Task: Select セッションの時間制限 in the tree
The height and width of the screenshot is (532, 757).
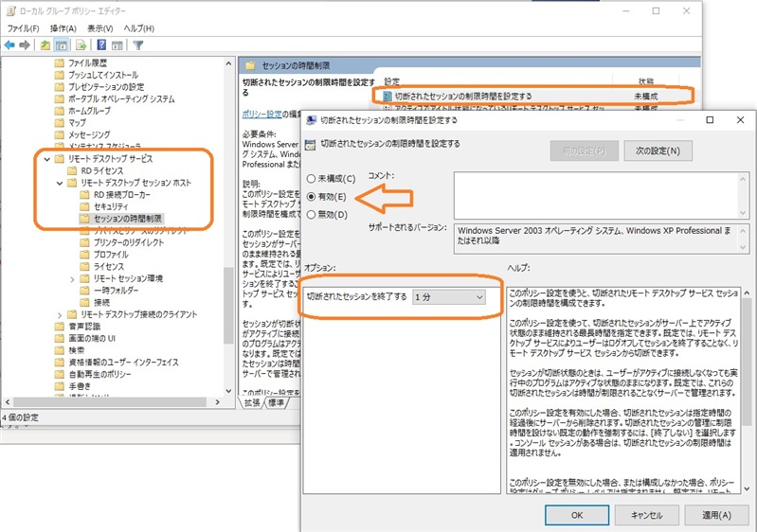Action: tap(128, 219)
